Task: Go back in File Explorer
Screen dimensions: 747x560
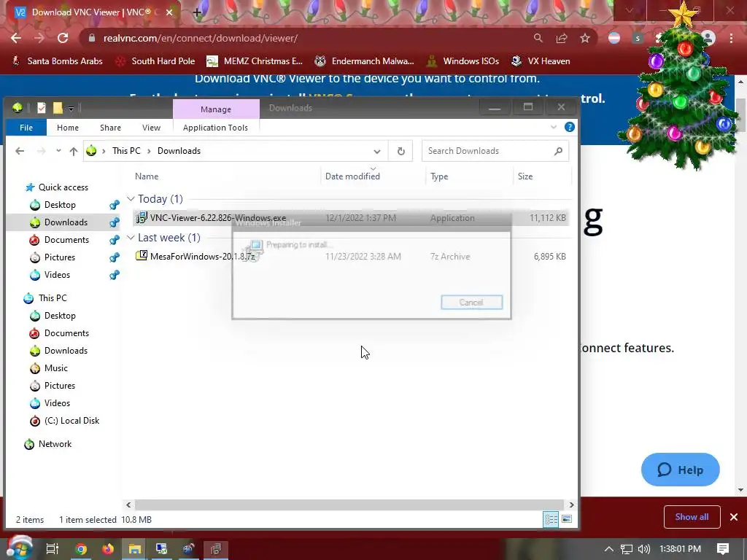Action: pyautogui.click(x=20, y=151)
